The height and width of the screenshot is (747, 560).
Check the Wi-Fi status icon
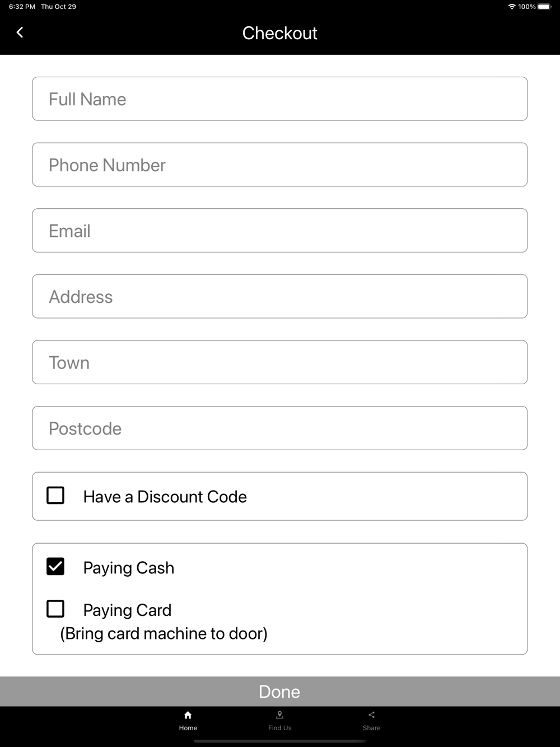(512, 7)
